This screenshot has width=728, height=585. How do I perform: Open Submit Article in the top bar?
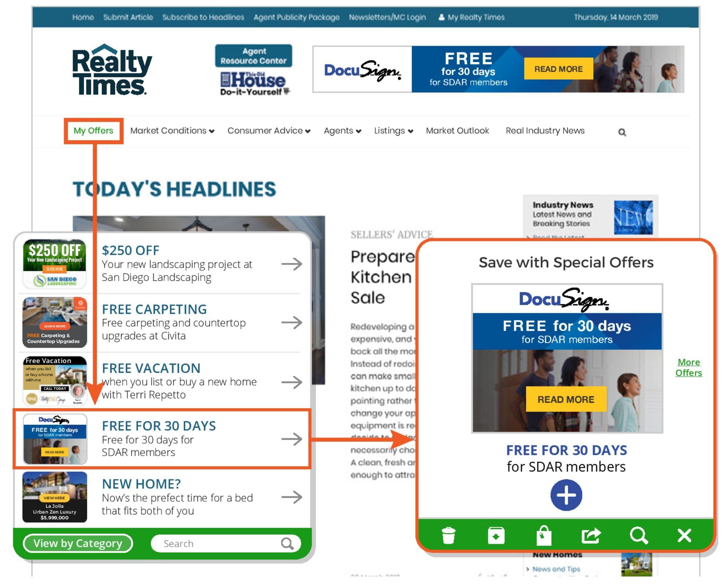[x=128, y=17]
